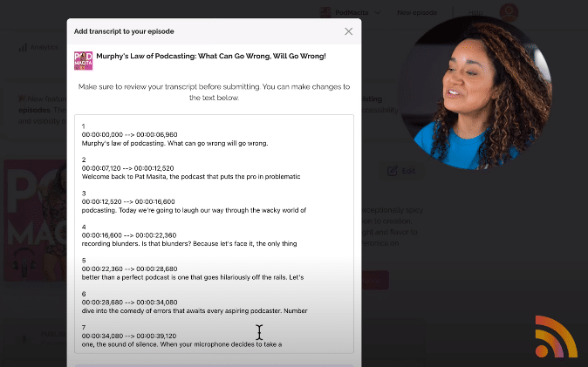Screen dimensions: 588x367
Task: Click the red button beneath podcast description
Action: [x=375, y=280]
